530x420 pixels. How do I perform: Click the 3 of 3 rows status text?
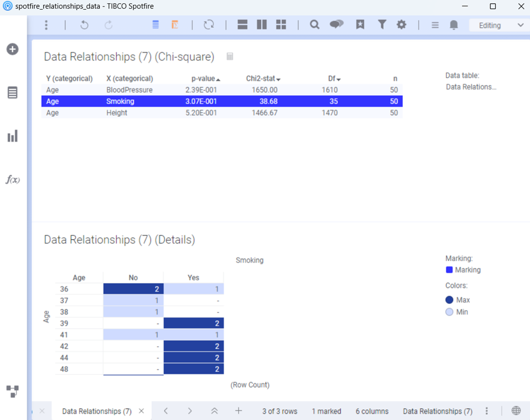click(x=279, y=411)
